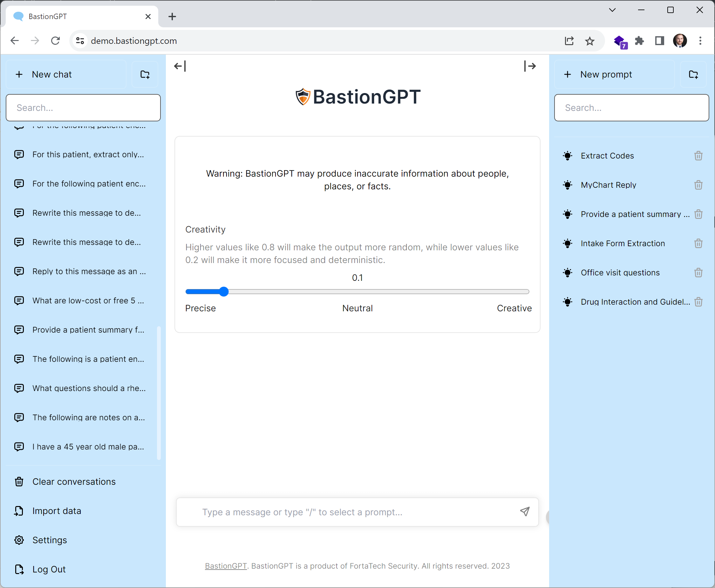Image resolution: width=715 pixels, height=588 pixels.
Task: Go back in browser history
Action: click(15, 41)
